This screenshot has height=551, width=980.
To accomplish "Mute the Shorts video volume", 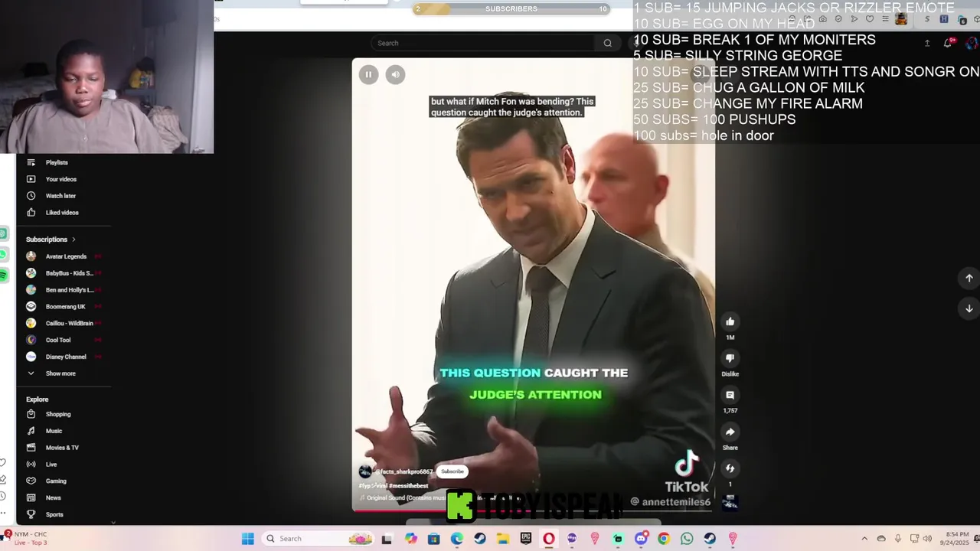I will coord(395,74).
